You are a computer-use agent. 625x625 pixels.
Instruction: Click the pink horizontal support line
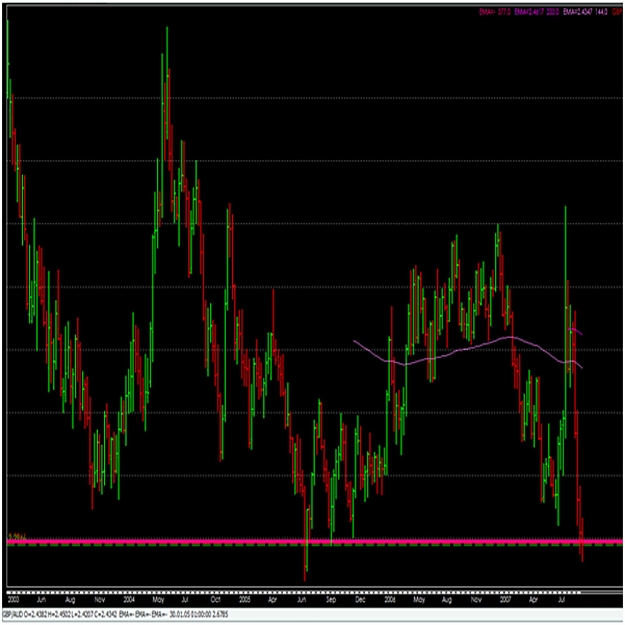click(315, 541)
